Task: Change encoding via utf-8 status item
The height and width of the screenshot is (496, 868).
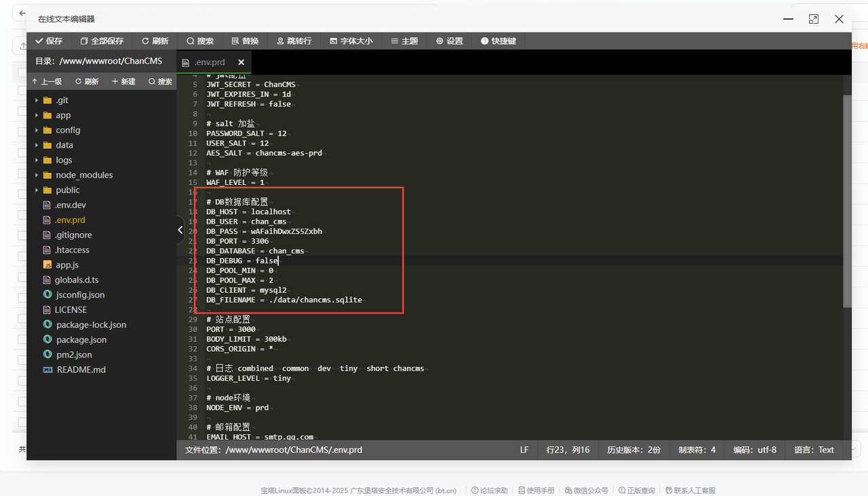Action: [754, 450]
